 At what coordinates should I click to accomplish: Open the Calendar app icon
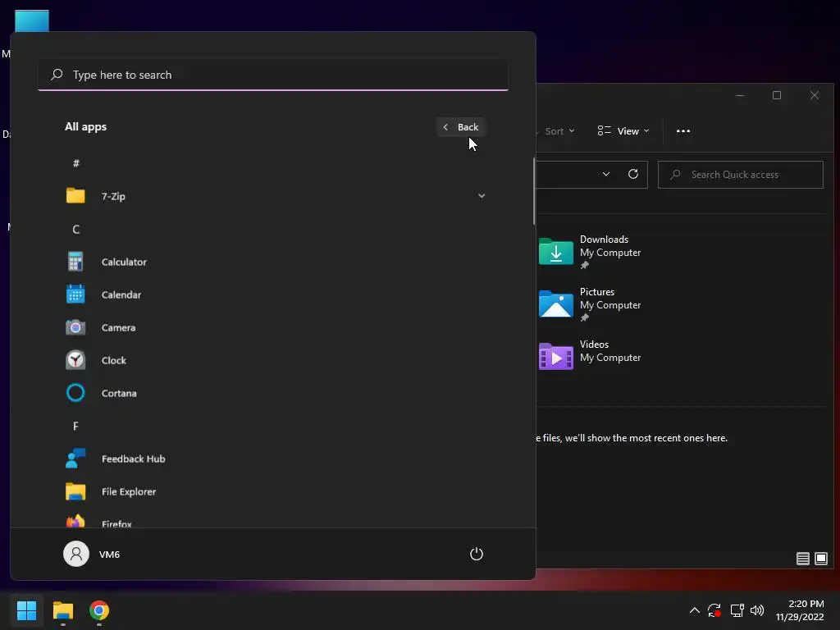tap(75, 294)
